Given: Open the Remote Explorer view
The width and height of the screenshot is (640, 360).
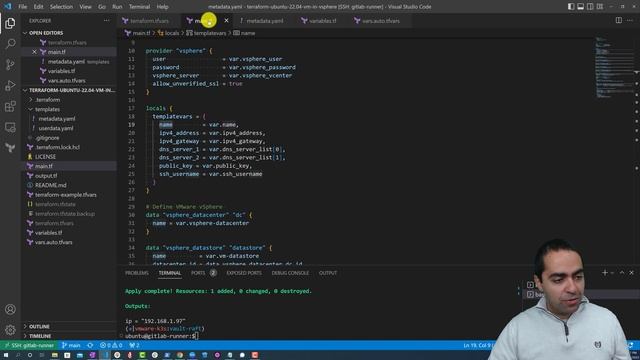Looking at the screenshot, I should point(10,127).
